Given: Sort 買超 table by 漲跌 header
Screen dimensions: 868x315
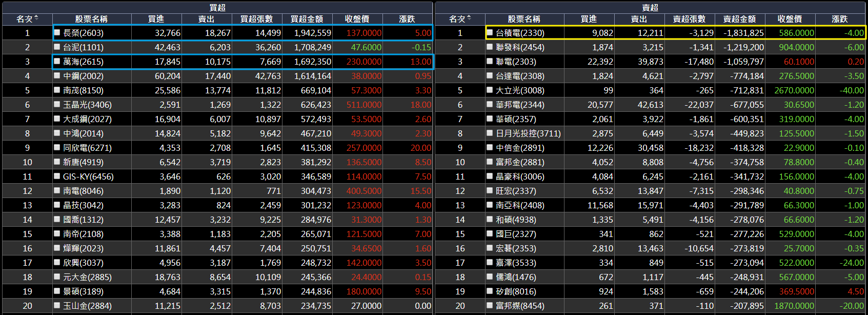Looking at the screenshot, I should tap(407, 19).
